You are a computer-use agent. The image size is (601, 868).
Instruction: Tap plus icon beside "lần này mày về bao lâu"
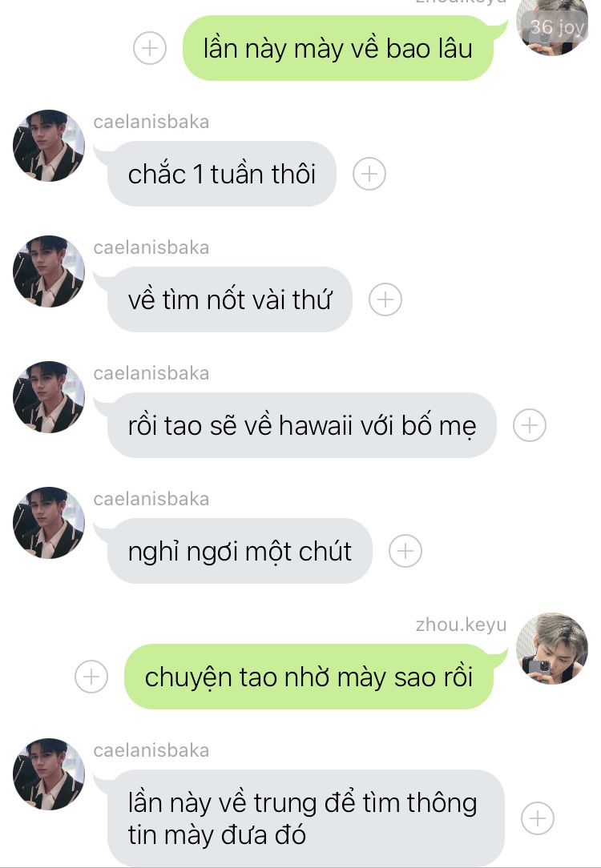150,48
